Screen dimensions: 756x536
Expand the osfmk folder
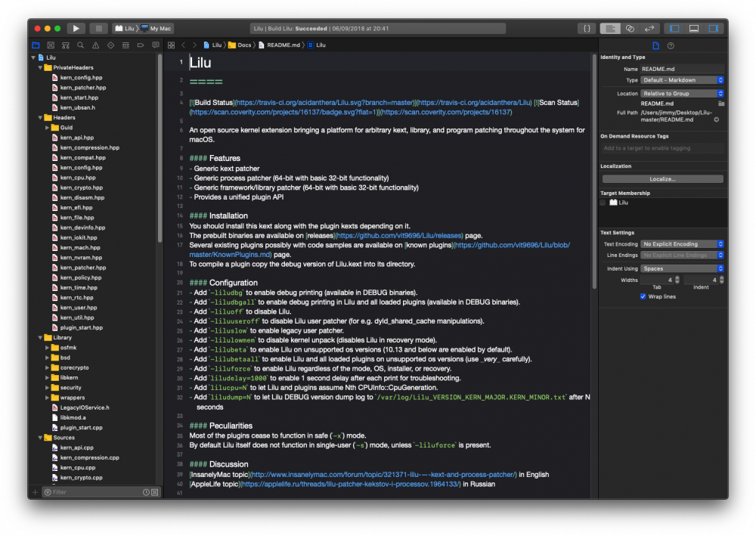click(x=47, y=348)
